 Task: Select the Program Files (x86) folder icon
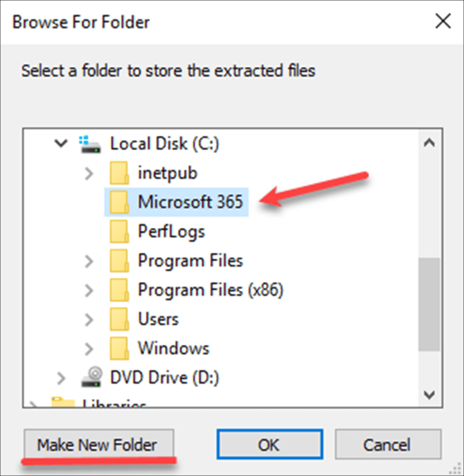click(x=119, y=290)
